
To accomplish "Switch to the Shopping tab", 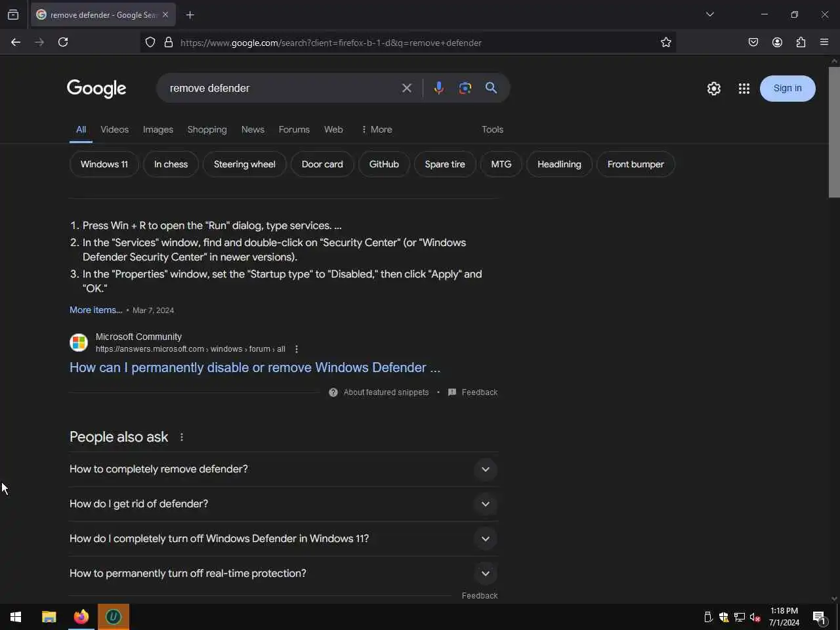I will [207, 129].
